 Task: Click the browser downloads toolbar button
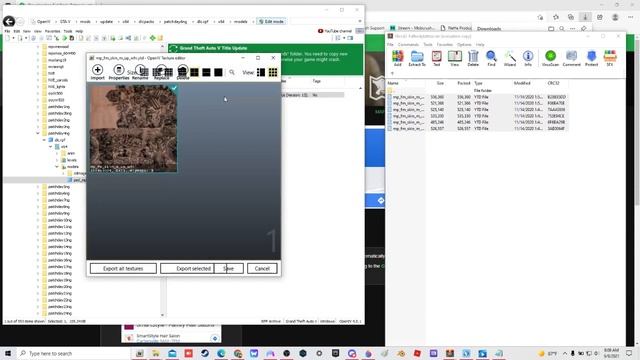(585, 17)
